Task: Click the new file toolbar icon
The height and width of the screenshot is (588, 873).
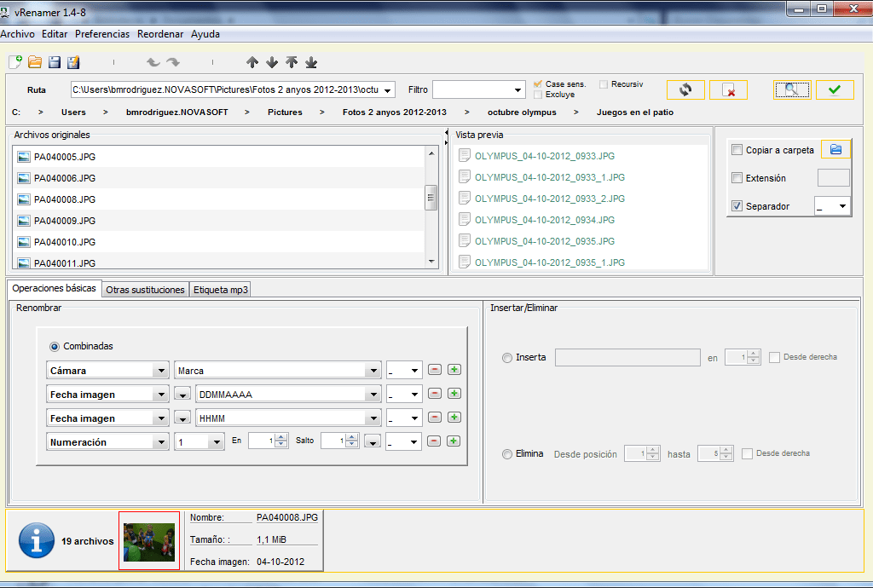Action: point(14,62)
